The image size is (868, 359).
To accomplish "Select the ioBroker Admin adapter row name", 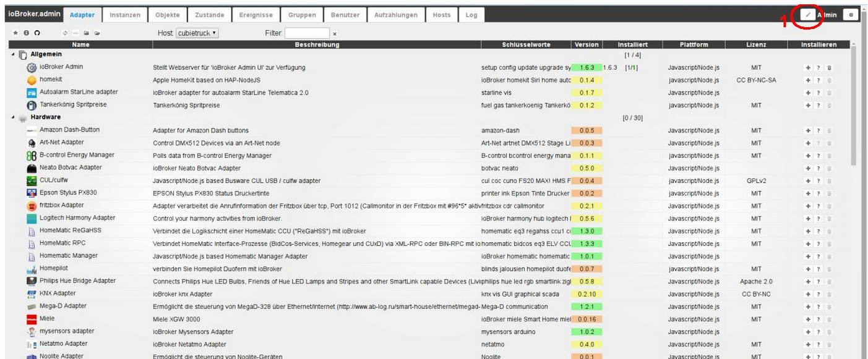I will 61,67.
